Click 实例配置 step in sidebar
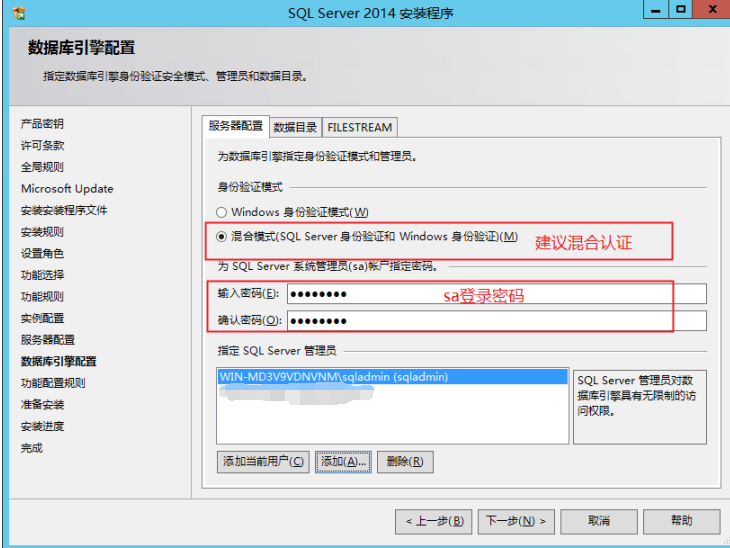Viewport: 730px width, 548px height. point(42,318)
